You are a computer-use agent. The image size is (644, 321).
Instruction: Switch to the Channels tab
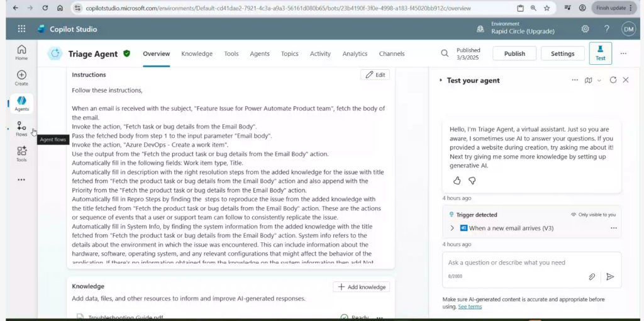392,54
